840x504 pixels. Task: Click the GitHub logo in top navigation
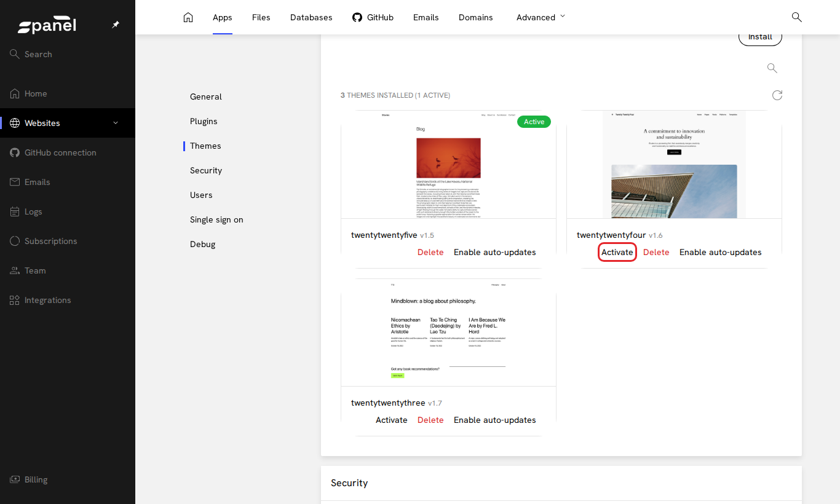357,17
